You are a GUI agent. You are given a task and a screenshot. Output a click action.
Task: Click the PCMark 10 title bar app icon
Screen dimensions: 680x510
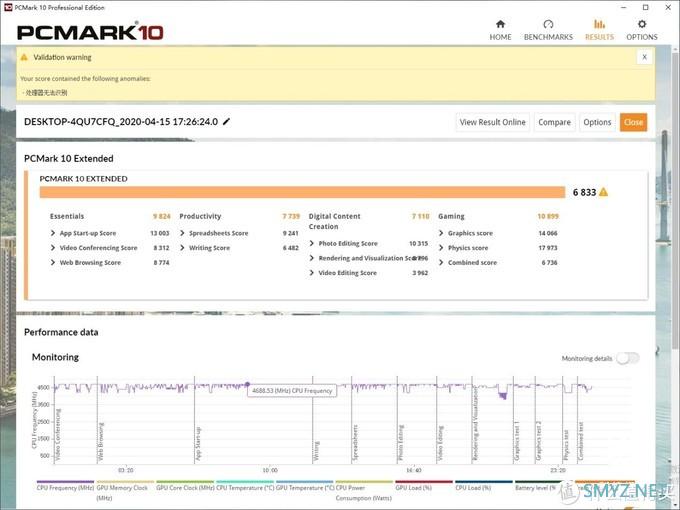pyautogui.click(x=8, y=7)
